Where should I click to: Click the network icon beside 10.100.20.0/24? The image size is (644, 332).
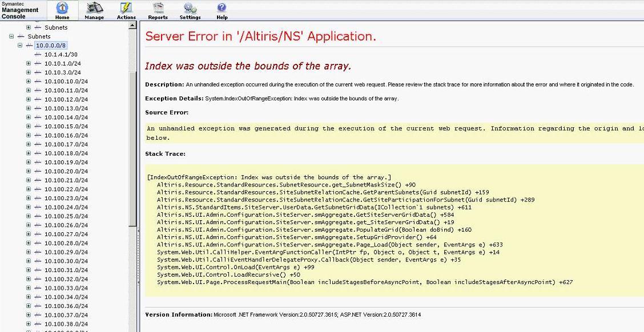pos(38,172)
